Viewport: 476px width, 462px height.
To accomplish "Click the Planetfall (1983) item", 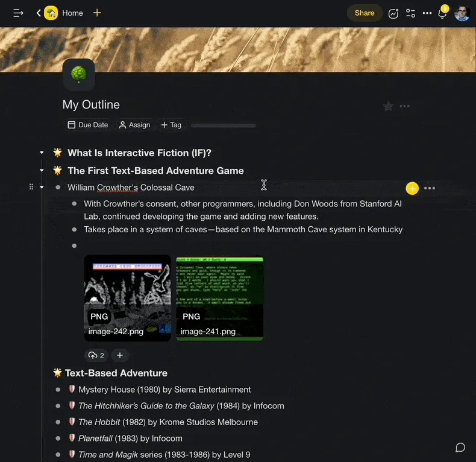I will coord(130,438).
